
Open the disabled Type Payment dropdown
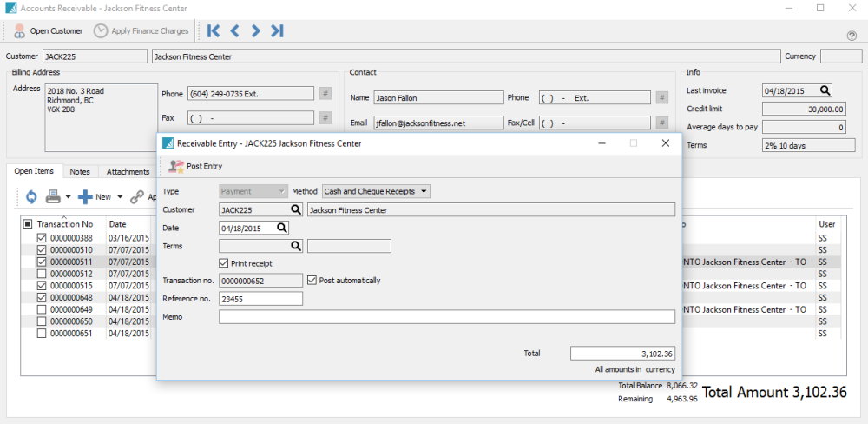253,191
